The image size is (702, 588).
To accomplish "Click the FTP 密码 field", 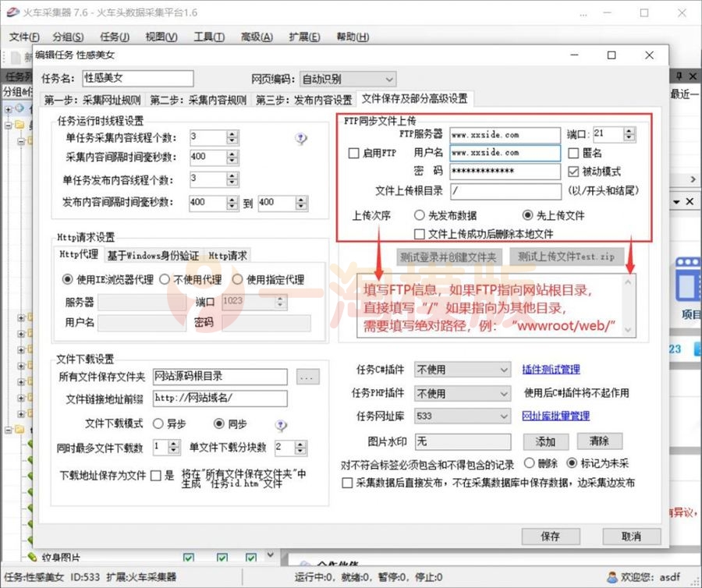I will 505,171.
